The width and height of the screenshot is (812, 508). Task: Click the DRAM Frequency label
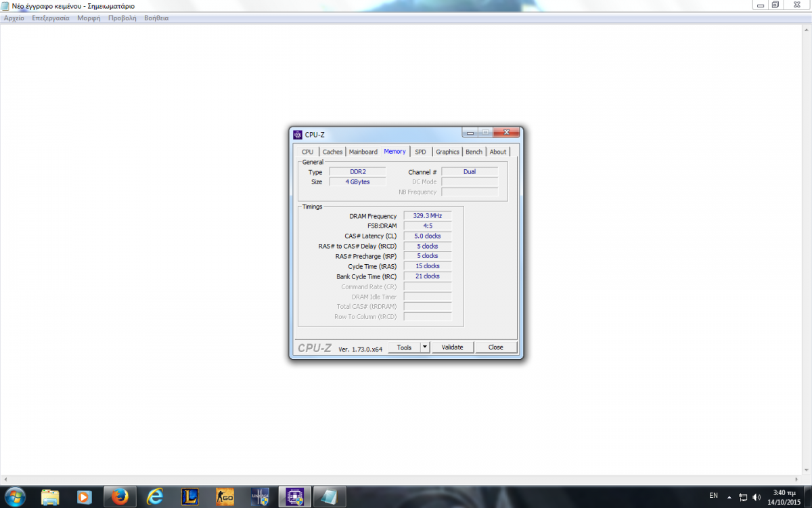pos(373,216)
